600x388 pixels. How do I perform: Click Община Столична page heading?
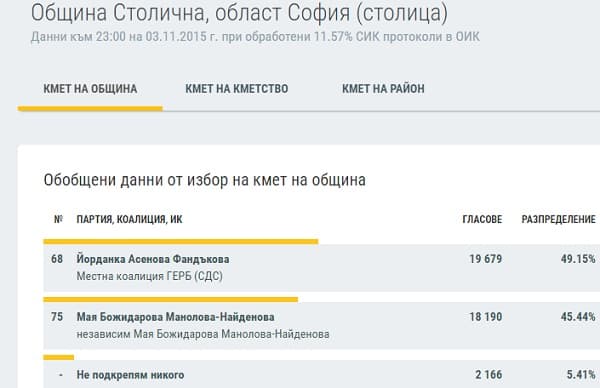pyautogui.click(x=239, y=13)
